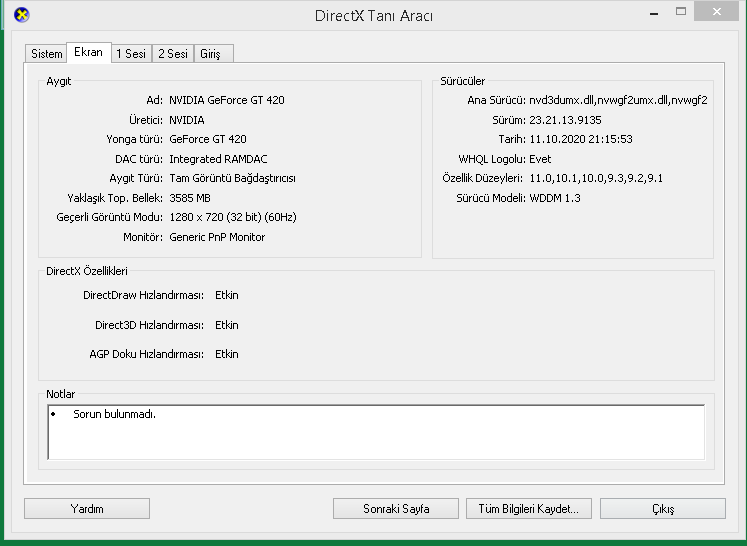Click '1280 x 720 (32 bit) (60Hz)' value

click(x=233, y=217)
